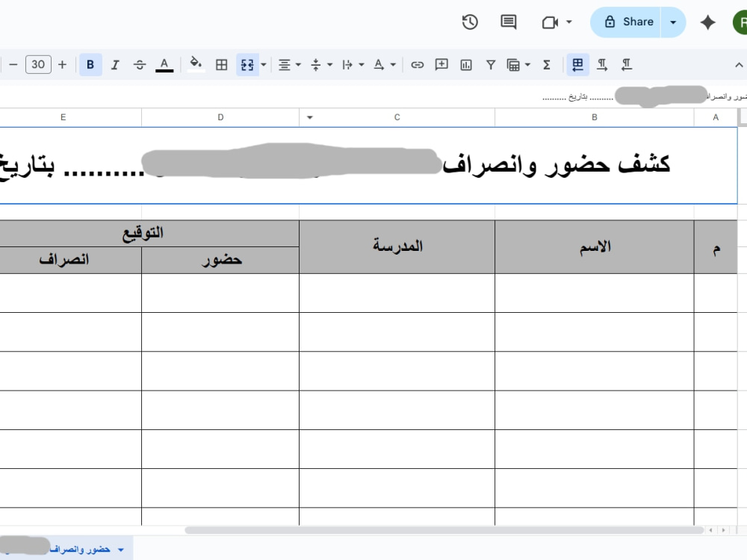Open Share quick options dropdown arrow
The image size is (747, 560).
[673, 22]
